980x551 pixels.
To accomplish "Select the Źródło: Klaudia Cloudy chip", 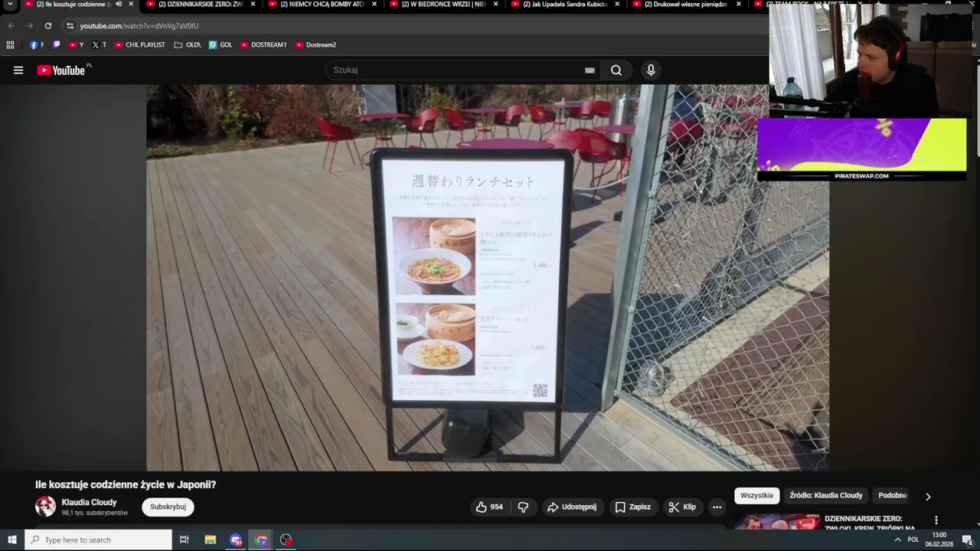I will click(826, 496).
